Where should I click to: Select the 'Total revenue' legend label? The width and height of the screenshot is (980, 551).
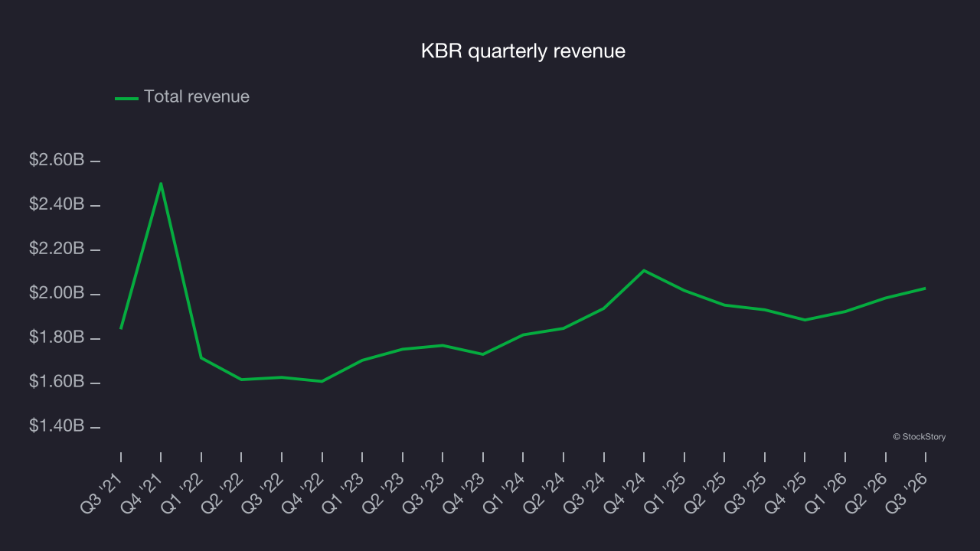click(x=197, y=97)
